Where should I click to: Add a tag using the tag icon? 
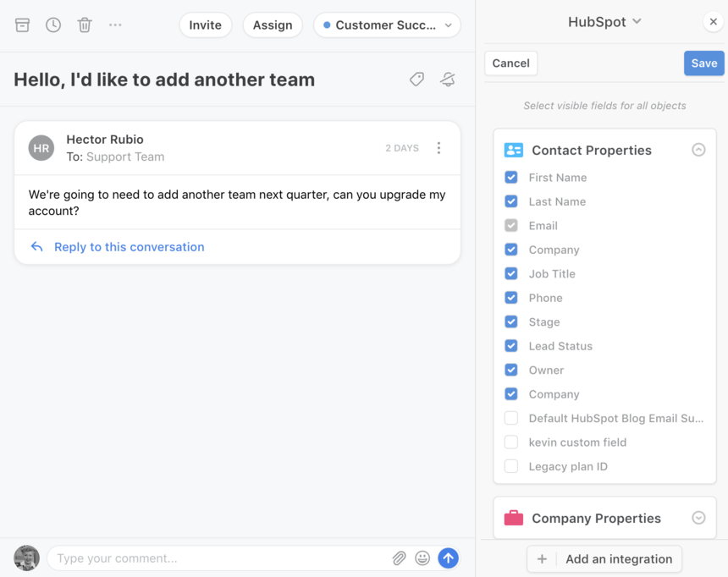pos(416,80)
